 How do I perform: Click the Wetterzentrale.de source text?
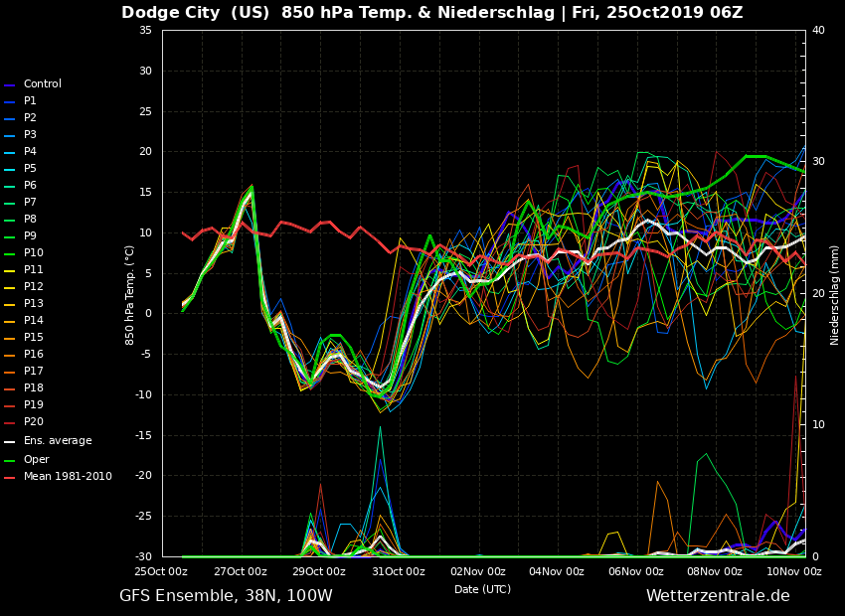click(x=718, y=595)
